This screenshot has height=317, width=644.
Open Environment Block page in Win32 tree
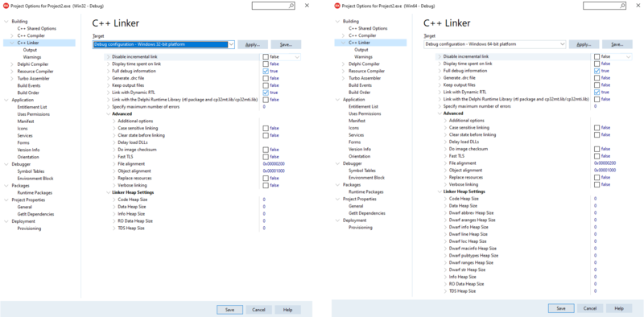[35, 179]
